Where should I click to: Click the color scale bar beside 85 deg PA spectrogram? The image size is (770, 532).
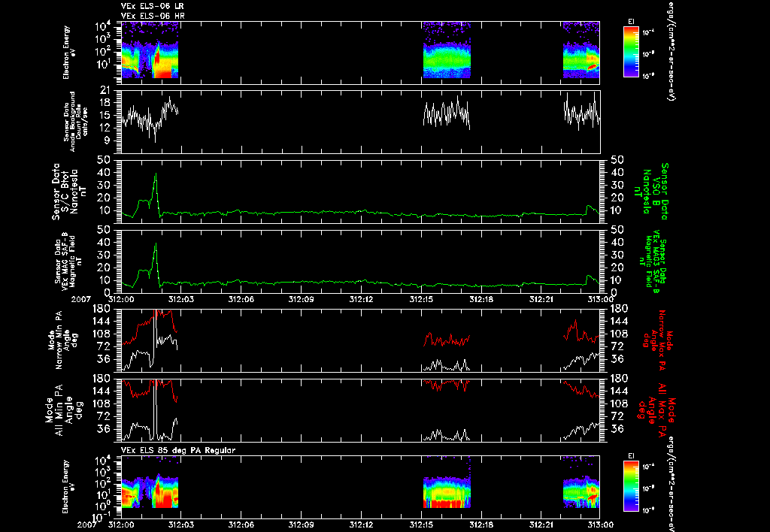631,487
